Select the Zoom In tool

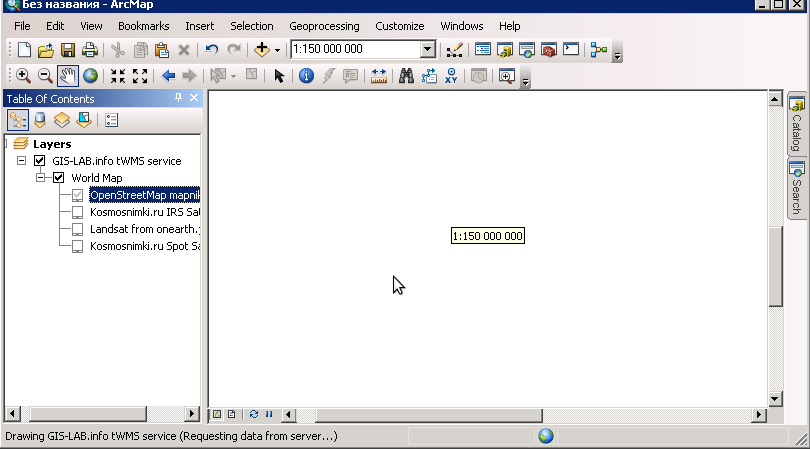click(x=23, y=76)
